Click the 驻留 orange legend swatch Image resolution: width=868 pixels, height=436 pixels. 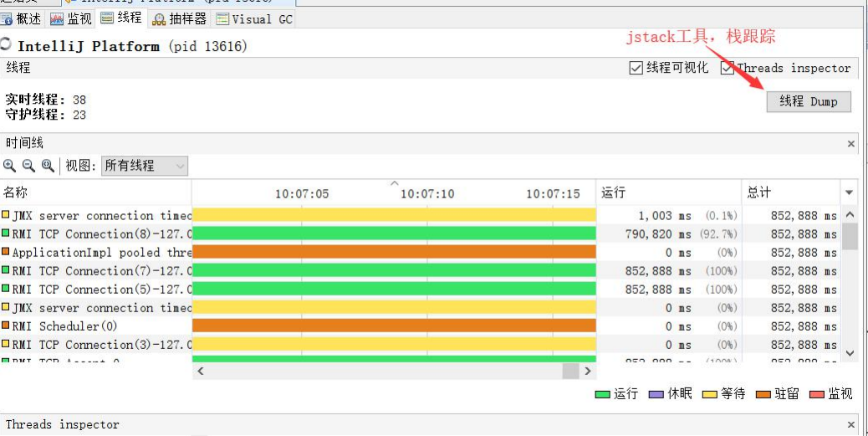(763, 394)
